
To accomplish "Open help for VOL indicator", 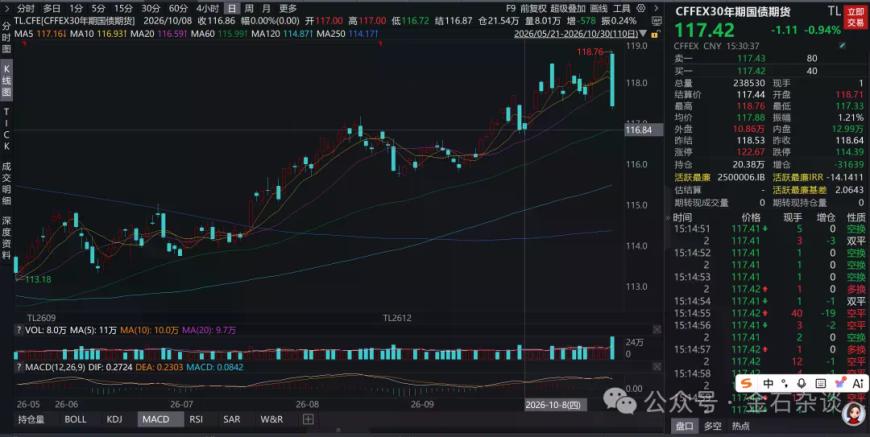I will (18, 330).
